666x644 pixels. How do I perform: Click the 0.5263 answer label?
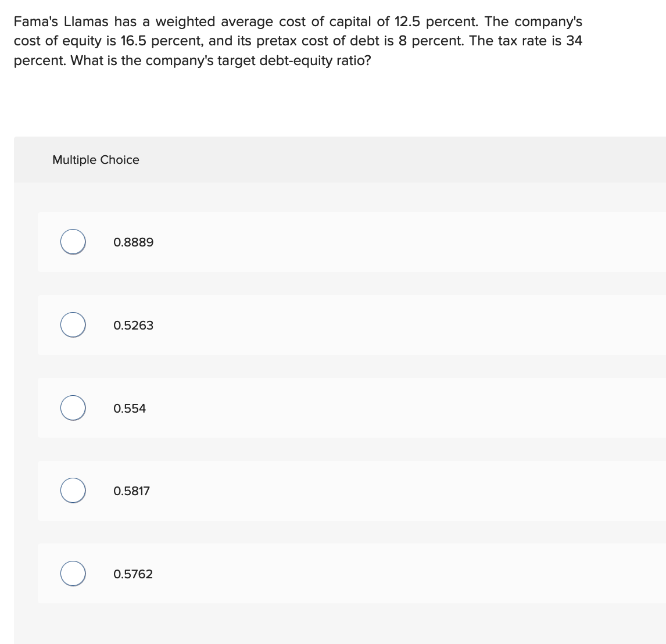pyautogui.click(x=133, y=325)
